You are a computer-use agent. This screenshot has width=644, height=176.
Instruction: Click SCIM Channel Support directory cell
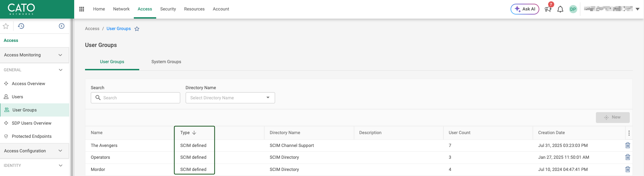click(292, 146)
